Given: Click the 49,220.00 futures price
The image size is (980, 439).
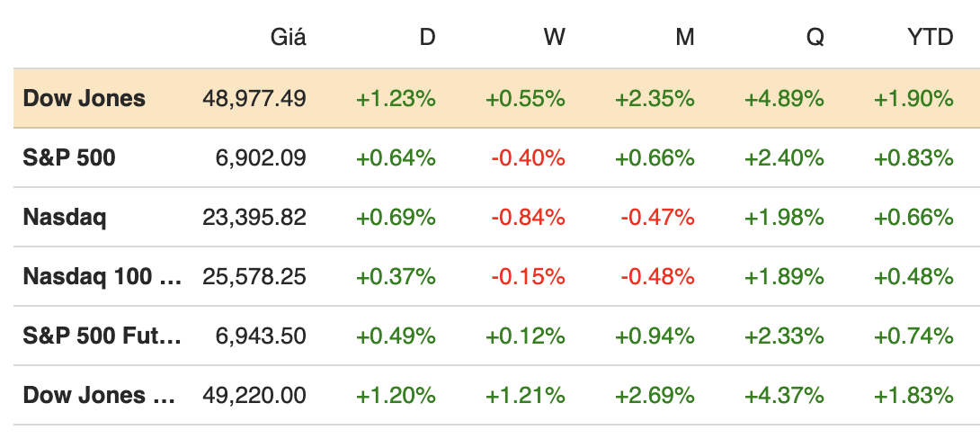Looking at the screenshot, I should pyautogui.click(x=254, y=395).
